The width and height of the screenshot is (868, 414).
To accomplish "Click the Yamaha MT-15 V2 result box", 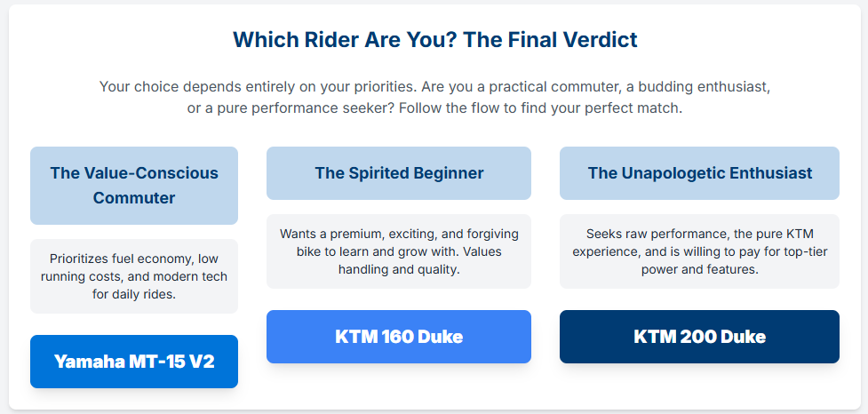I will 134,362.
